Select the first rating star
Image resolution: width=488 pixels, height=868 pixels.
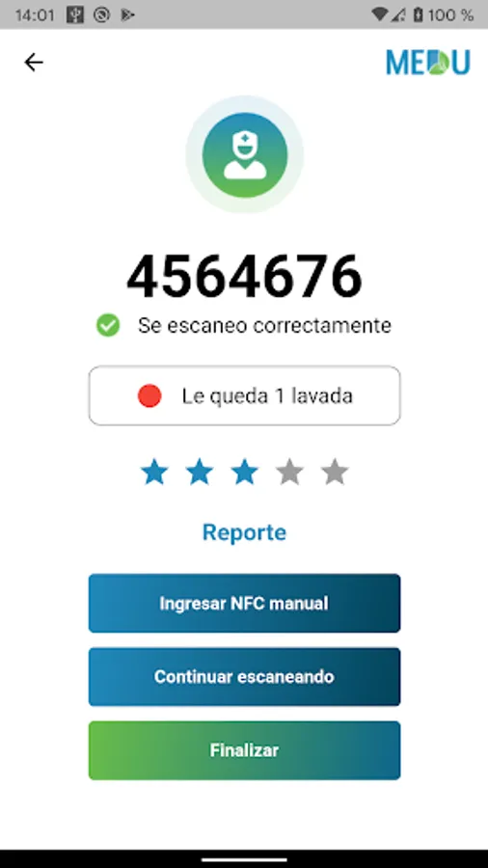coord(154,473)
